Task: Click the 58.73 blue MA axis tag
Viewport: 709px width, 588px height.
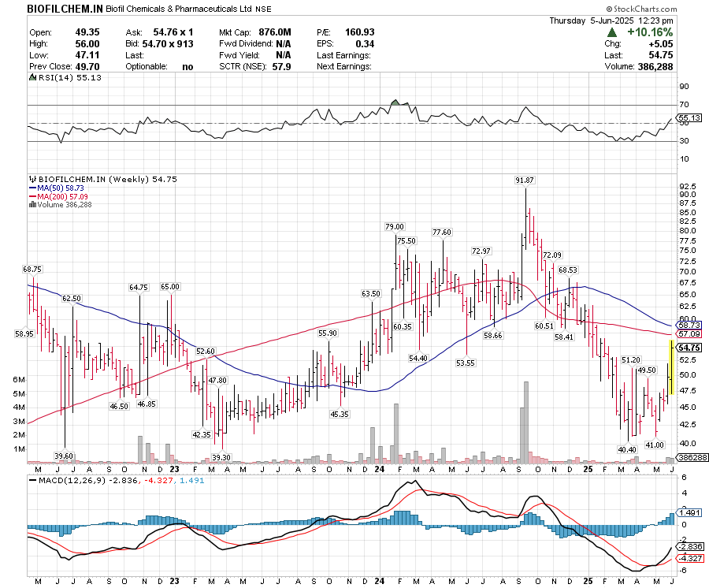Action: tap(689, 325)
